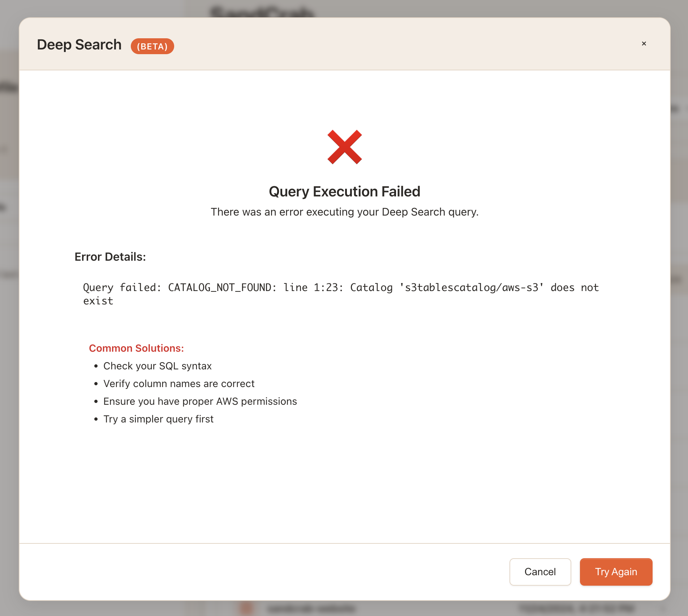The height and width of the screenshot is (616, 688).
Task: Click the Common Solutions heading
Action: click(x=136, y=348)
